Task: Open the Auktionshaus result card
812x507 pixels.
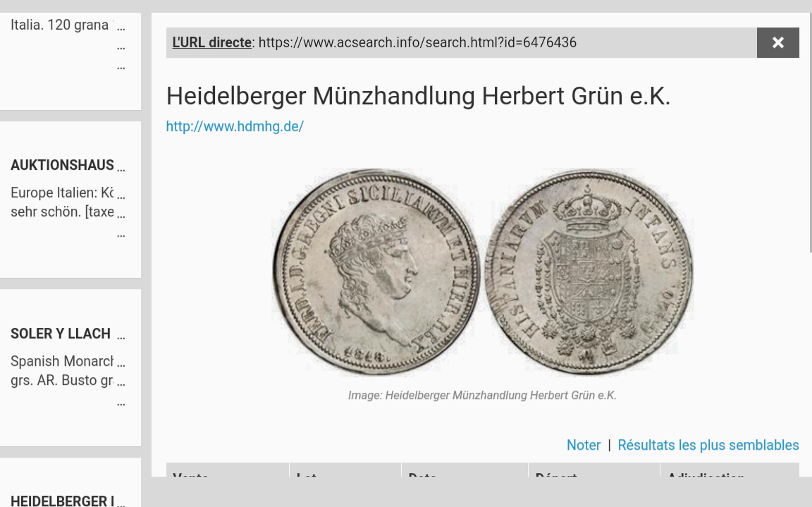Action: (x=70, y=200)
